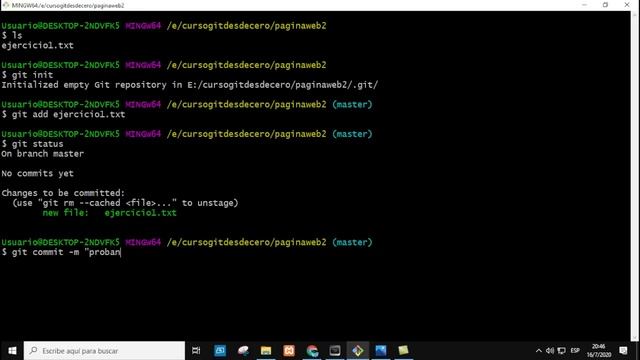Minimize the MINGW64 terminal window
Viewport: 640px width, 360px height.
point(584,5)
